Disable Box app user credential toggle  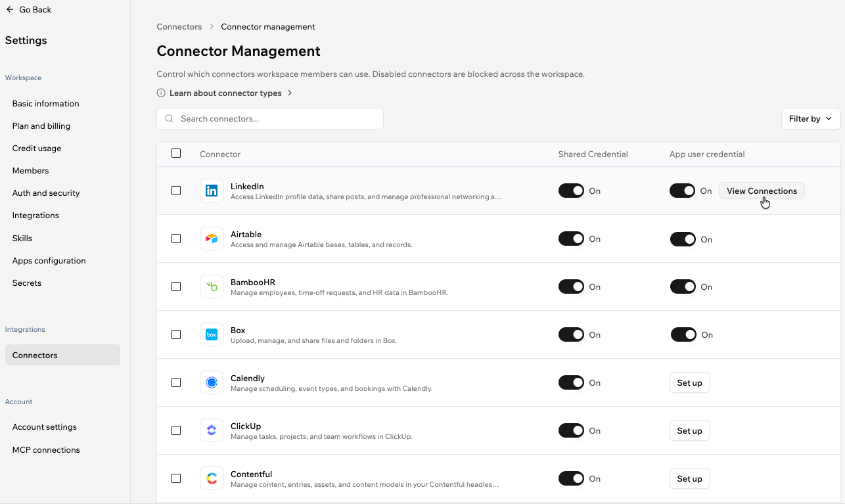[683, 334]
